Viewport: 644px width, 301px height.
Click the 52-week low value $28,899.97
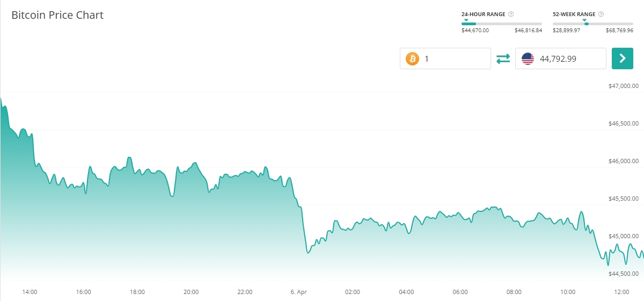566,31
